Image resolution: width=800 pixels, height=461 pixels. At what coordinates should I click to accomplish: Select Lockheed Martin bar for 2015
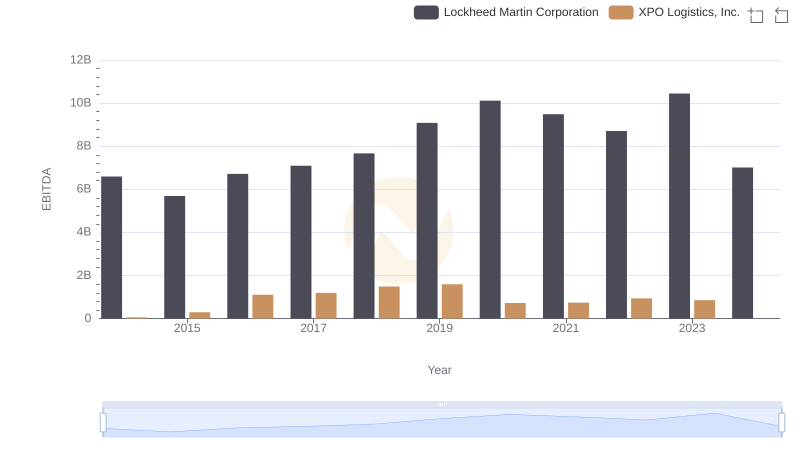[174, 258]
